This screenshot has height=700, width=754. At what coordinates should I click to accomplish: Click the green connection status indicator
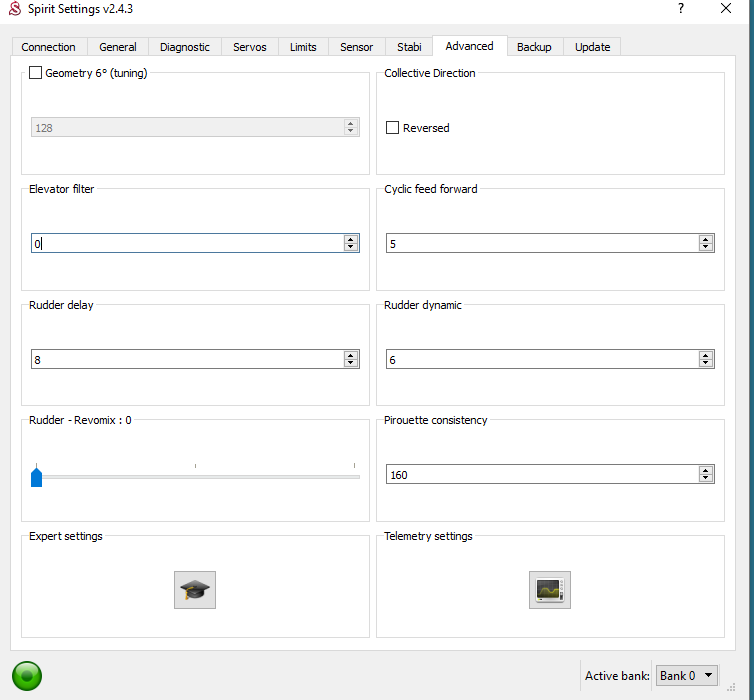(27, 676)
